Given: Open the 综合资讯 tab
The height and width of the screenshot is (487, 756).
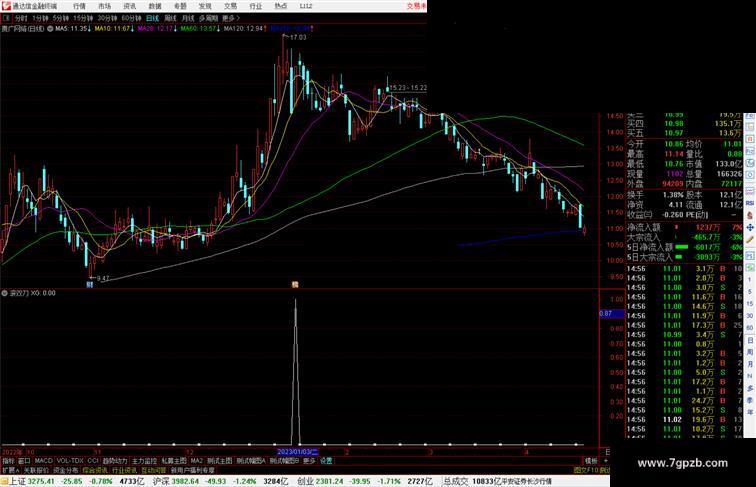Looking at the screenshot, I should pos(95,470).
